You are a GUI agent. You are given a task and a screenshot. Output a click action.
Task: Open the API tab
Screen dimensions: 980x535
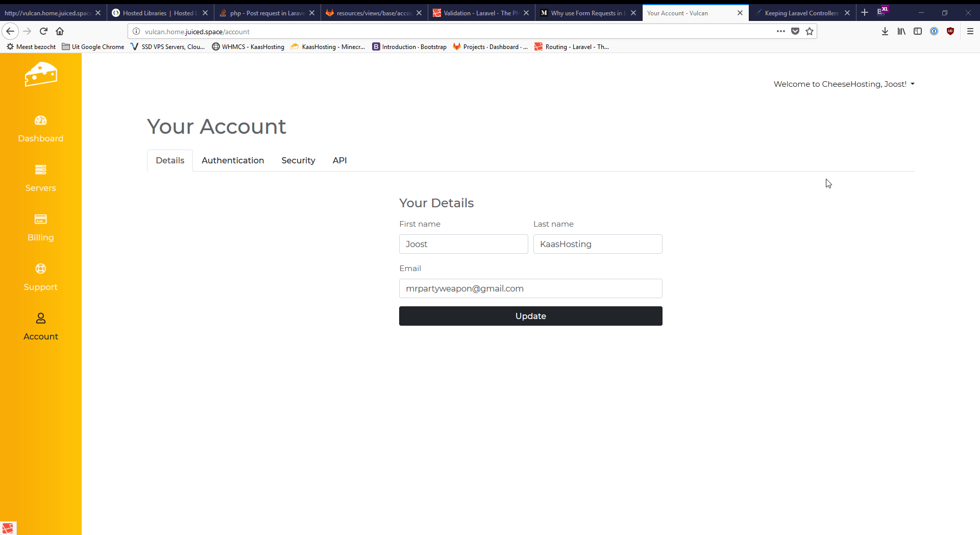339,161
